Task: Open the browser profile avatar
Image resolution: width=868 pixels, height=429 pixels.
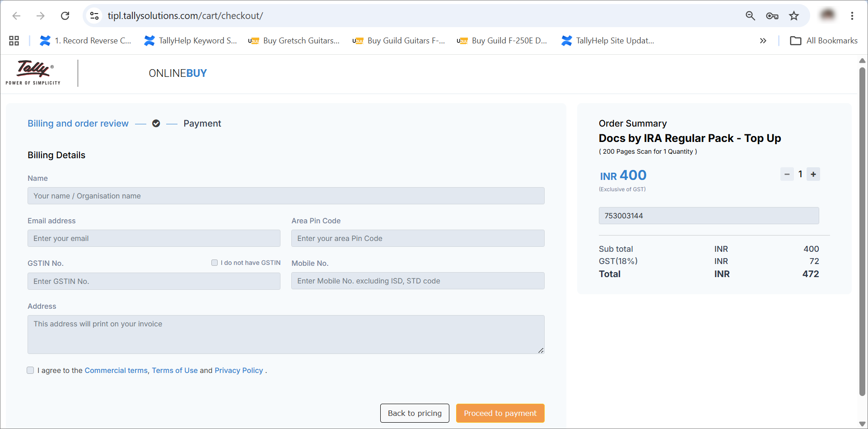Action: pos(827,15)
